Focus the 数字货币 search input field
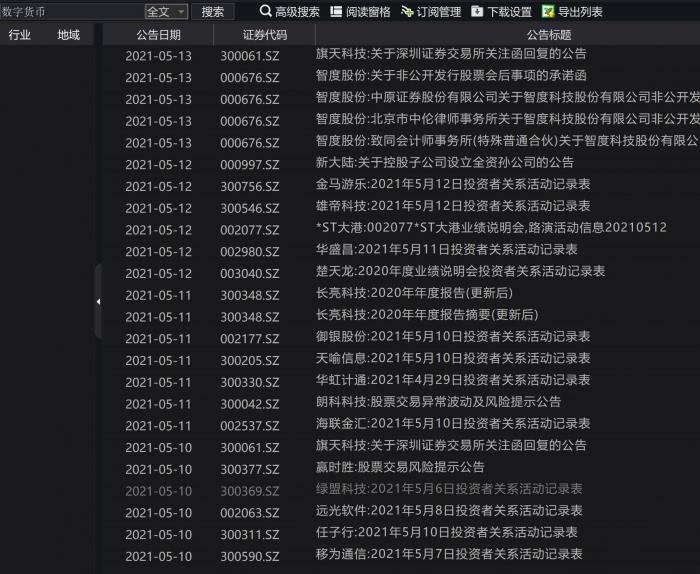Viewport: 700px width, 574px height. 71,12
